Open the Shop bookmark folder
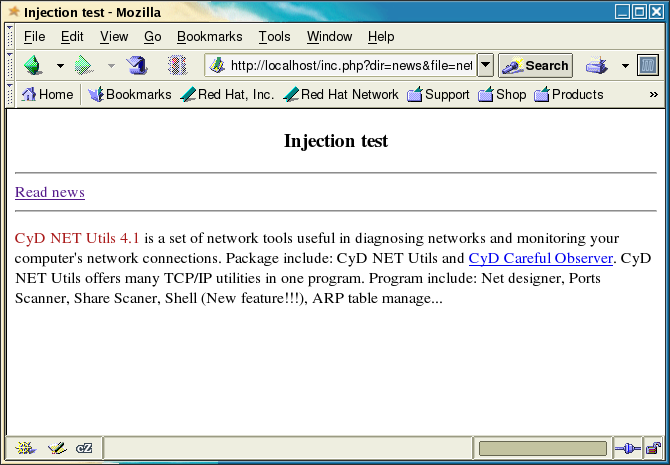 pyautogui.click(x=502, y=94)
